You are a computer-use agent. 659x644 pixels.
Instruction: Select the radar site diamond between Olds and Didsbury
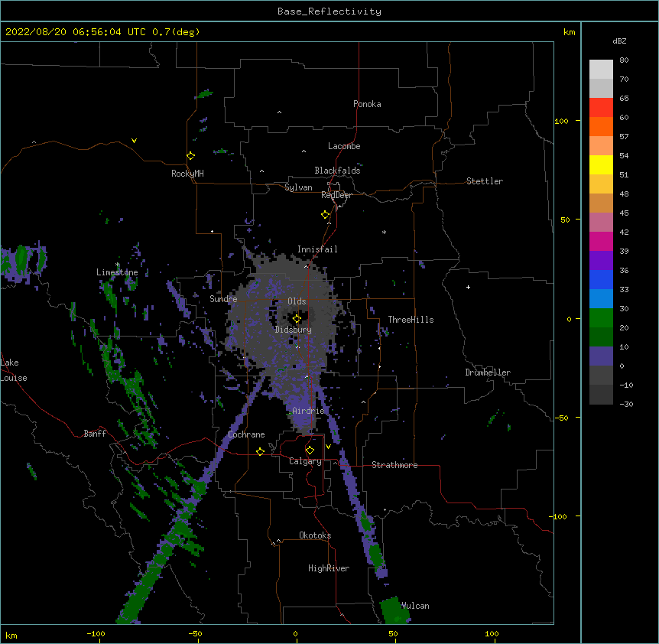297,319
